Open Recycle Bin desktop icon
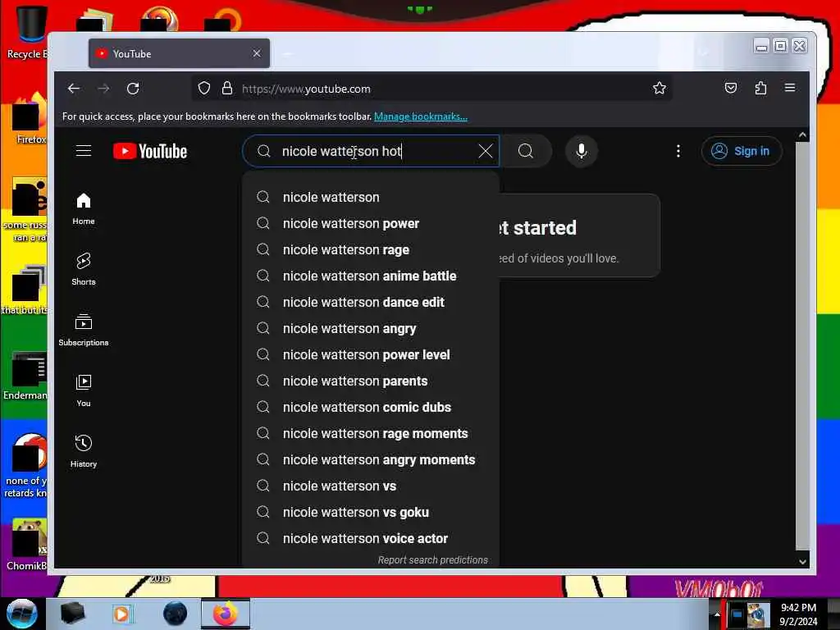Screen dimensions: 840x630 click(x=27, y=31)
